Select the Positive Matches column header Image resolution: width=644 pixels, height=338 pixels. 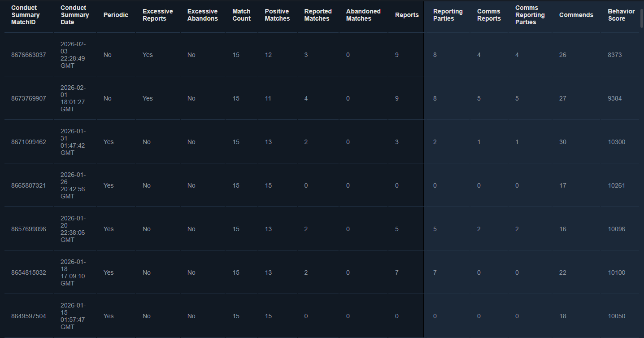point(277,15)
